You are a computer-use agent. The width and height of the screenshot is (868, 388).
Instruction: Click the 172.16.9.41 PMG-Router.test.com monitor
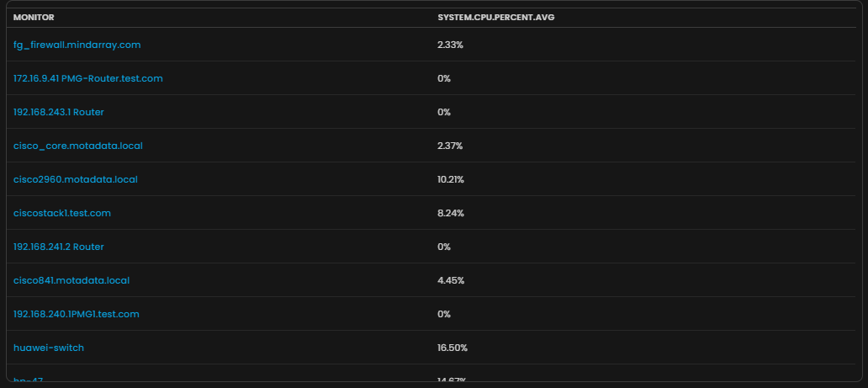click(87, 78)
